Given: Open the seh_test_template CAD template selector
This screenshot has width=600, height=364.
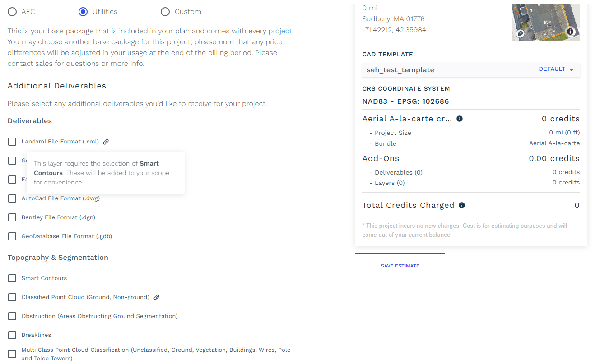Looking at the screenshot, I should point(471,70).
